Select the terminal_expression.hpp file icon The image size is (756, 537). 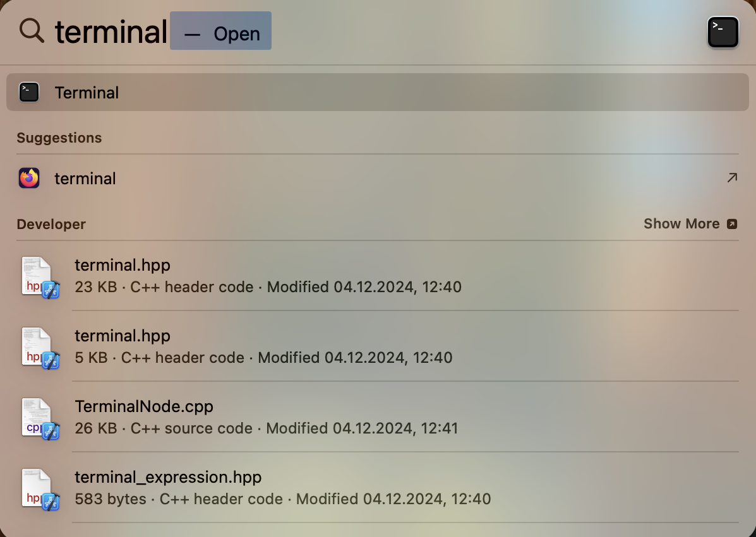pos(39,488)
